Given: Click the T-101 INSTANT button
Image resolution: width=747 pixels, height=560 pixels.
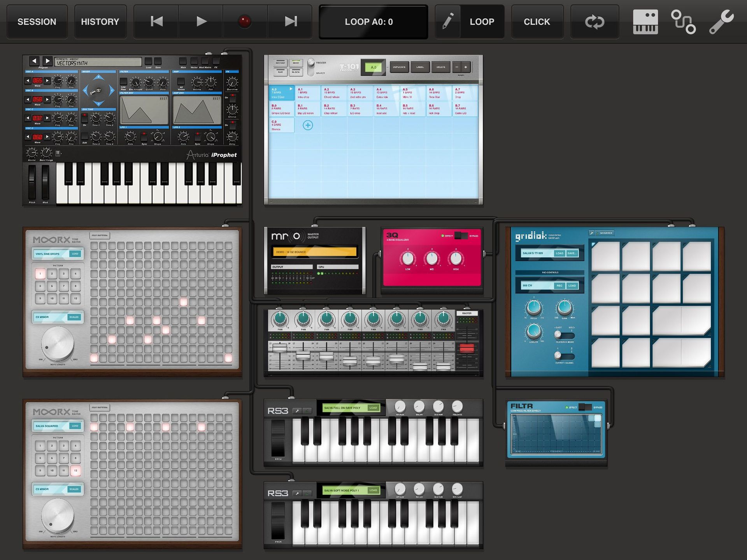Looking at the screenshot, I should pos(280,63).
